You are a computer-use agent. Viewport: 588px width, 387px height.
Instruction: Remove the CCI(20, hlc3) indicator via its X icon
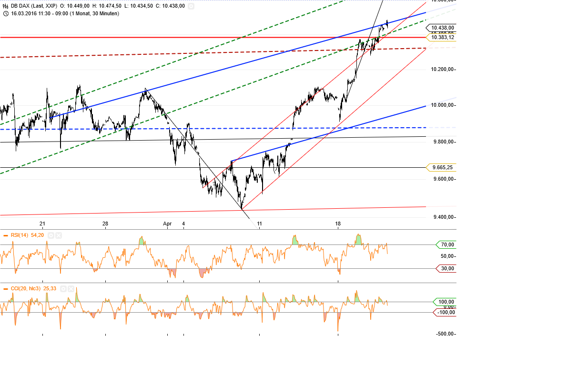pos(71,288)
